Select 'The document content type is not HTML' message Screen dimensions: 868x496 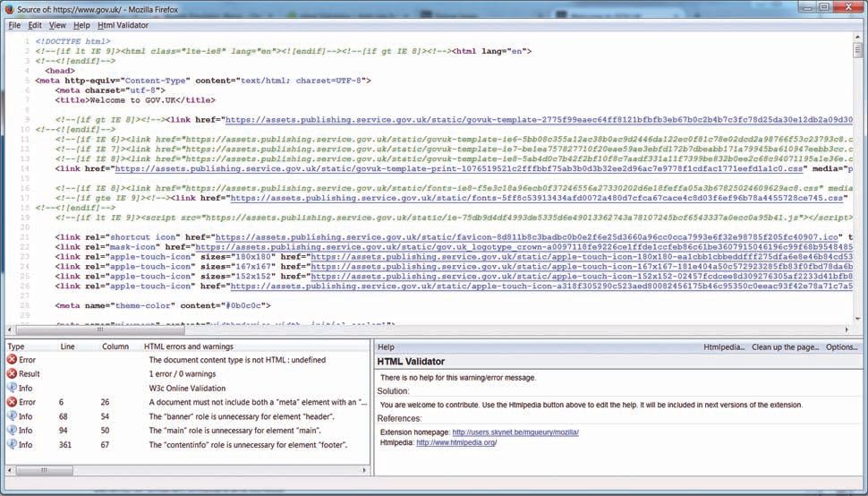[237, 360]
